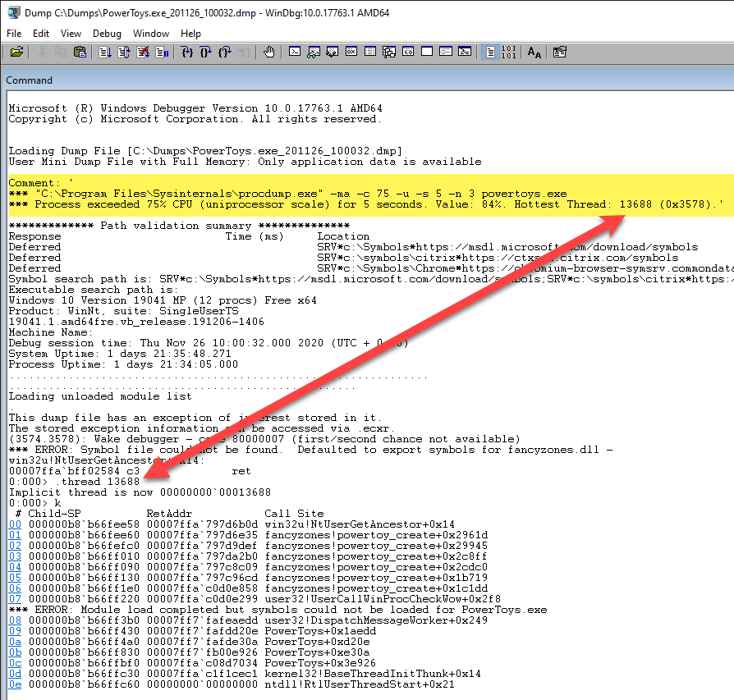Open the Edit menu

(x=41, y=34)
